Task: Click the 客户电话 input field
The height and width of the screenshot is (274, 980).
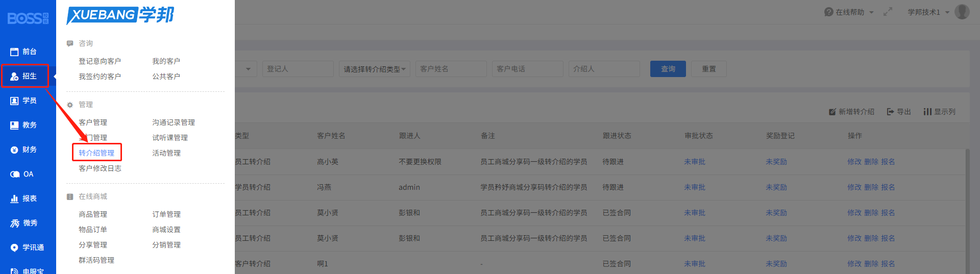Action: pos(528,69)
